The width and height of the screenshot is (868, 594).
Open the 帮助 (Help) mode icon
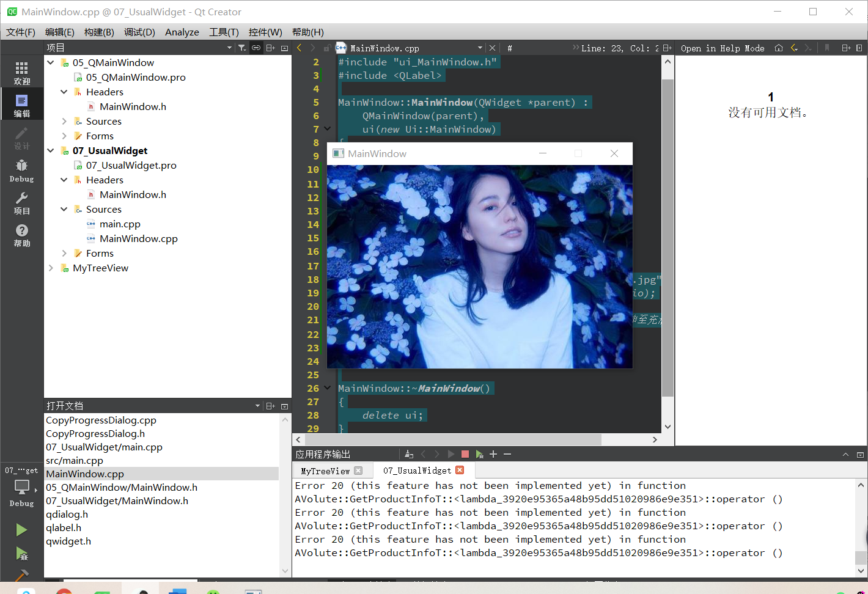[22, 234]
